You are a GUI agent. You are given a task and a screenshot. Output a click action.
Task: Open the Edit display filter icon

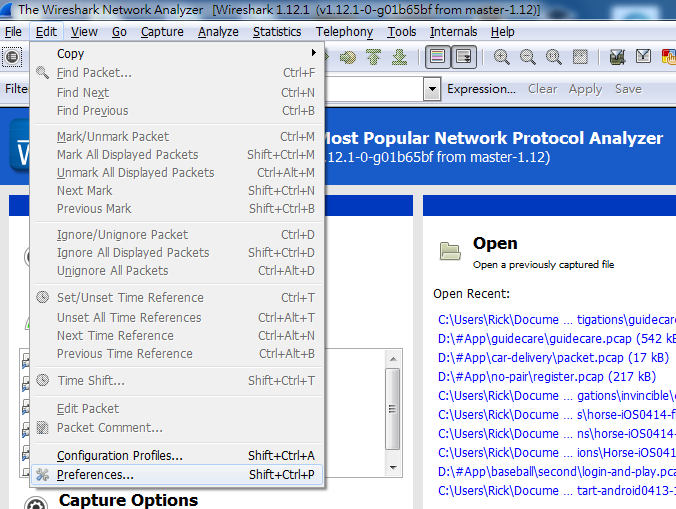click(x=643, y=56)
